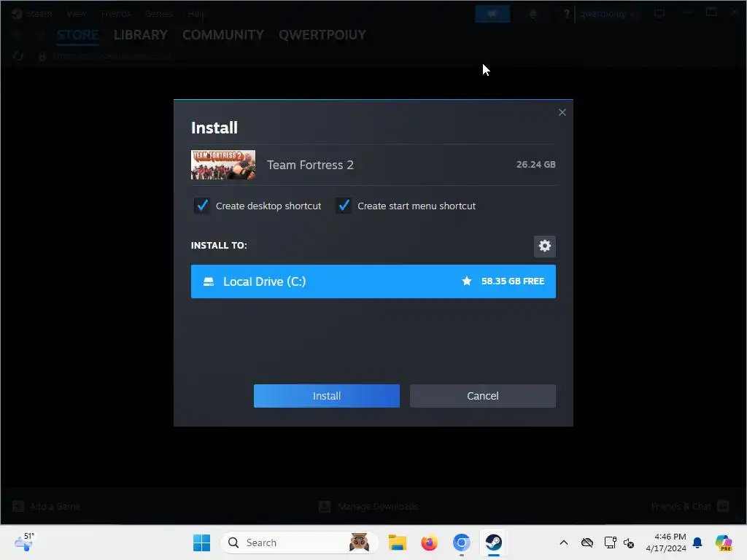Open the Friends menu

click(115, 14)
